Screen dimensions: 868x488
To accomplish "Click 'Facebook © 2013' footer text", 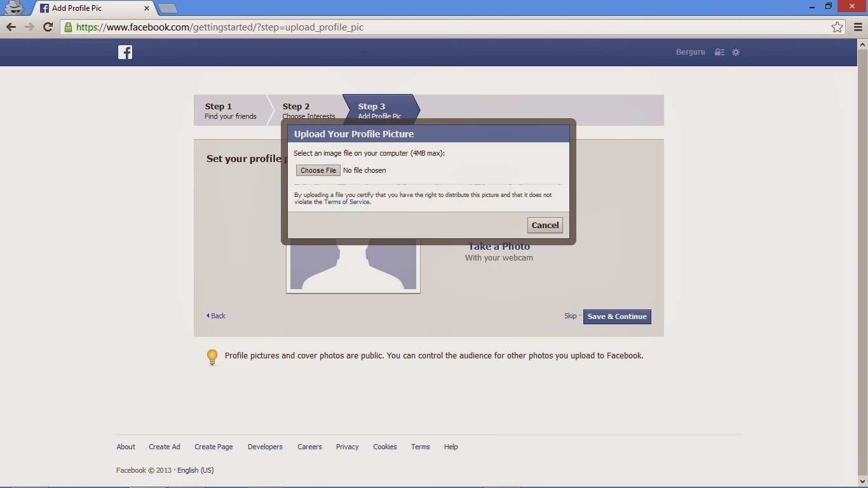I will tap(144, 470).
